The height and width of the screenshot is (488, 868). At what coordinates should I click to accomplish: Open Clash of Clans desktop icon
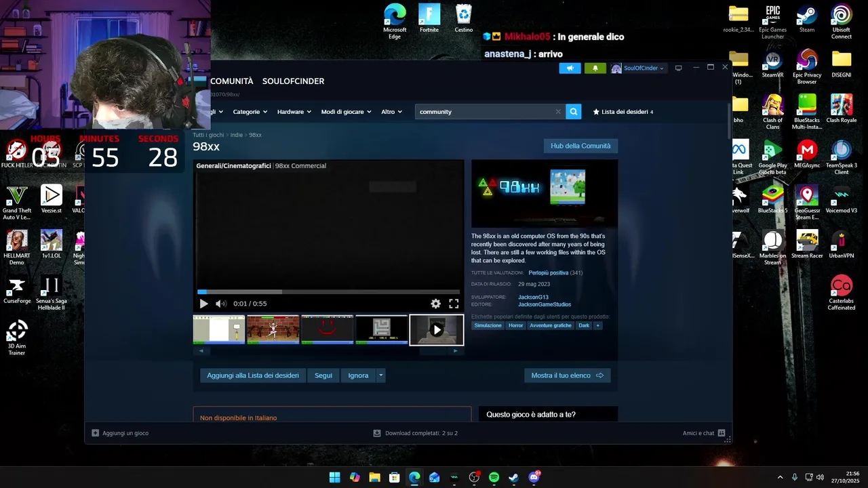click(772, 112)
